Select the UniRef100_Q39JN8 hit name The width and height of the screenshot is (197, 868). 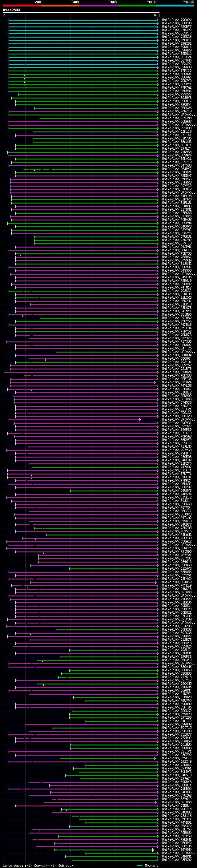coord(177,118)
